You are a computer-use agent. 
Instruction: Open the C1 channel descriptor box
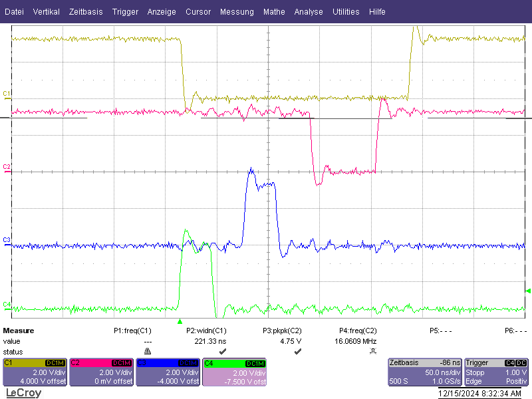35,372
